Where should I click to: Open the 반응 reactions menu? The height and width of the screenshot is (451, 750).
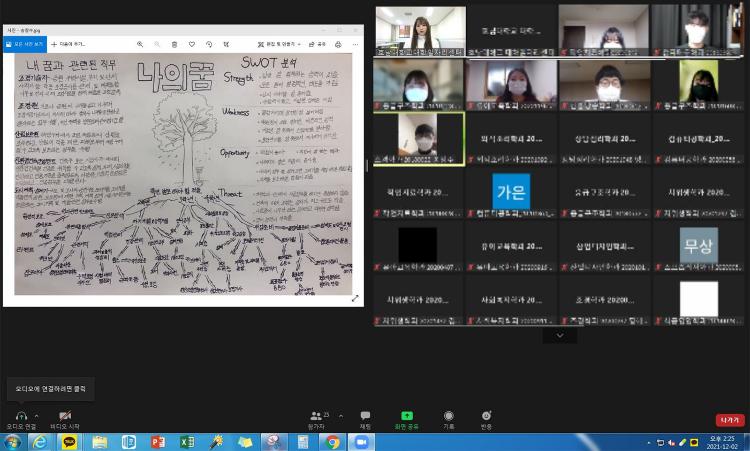tap(486, 418)
